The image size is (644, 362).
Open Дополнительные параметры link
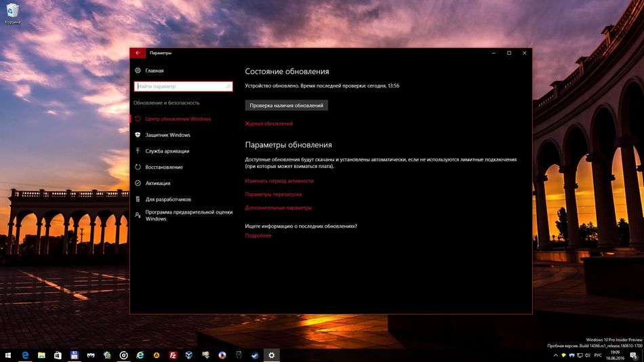(279, 208)
